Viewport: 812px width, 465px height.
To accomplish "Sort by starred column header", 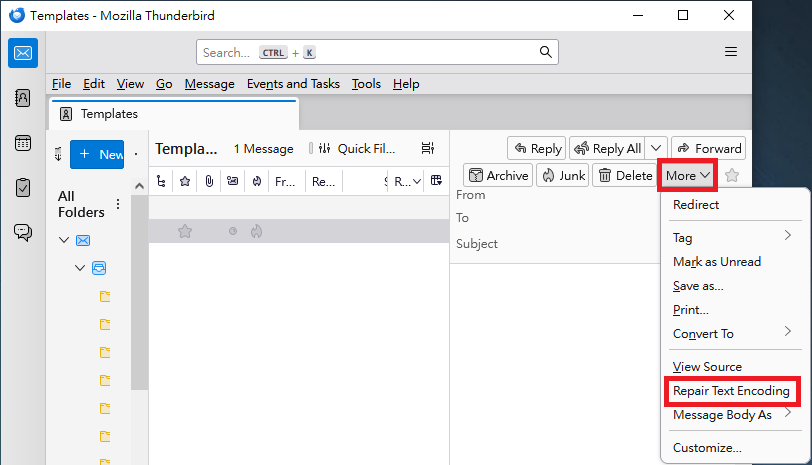I will click(185, 181).
